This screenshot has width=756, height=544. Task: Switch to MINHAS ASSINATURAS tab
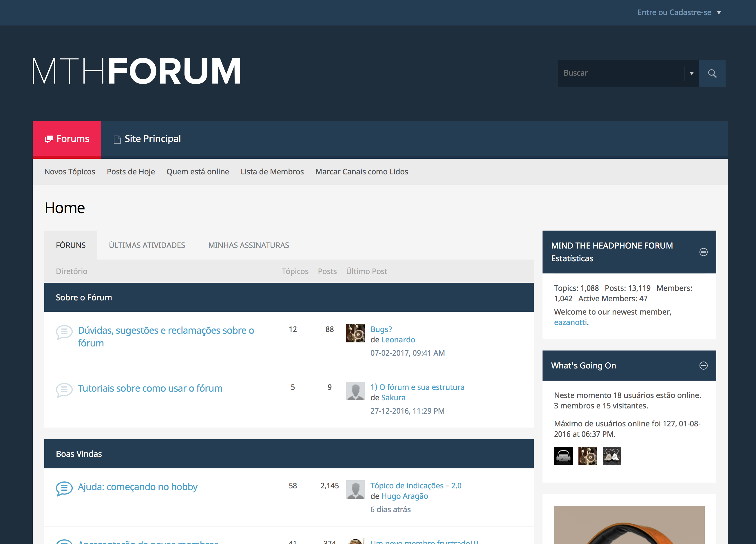(x=249, y=245)
